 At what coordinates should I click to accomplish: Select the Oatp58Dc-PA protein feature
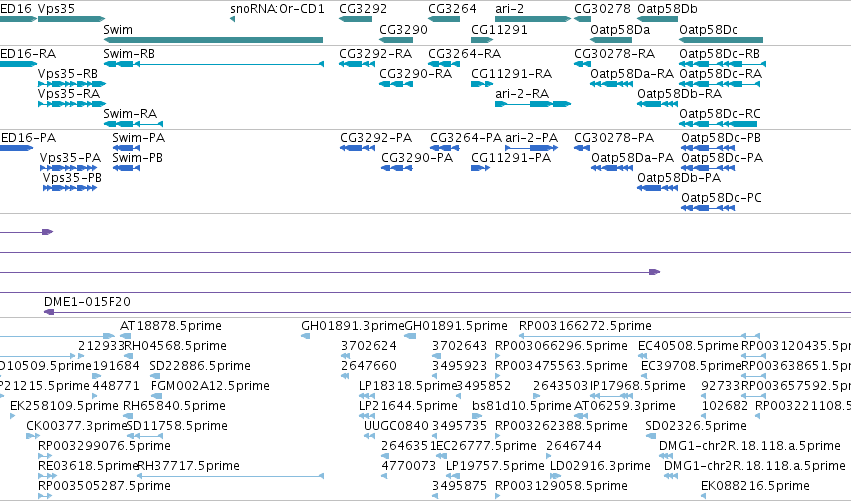click(708, 168)
